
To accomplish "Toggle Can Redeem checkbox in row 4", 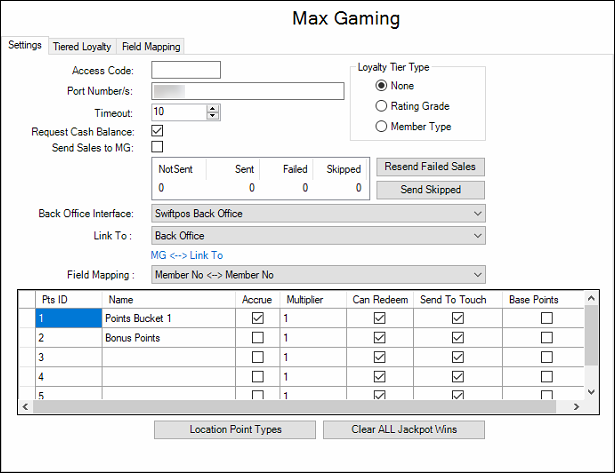I will [x=380, y=377].
